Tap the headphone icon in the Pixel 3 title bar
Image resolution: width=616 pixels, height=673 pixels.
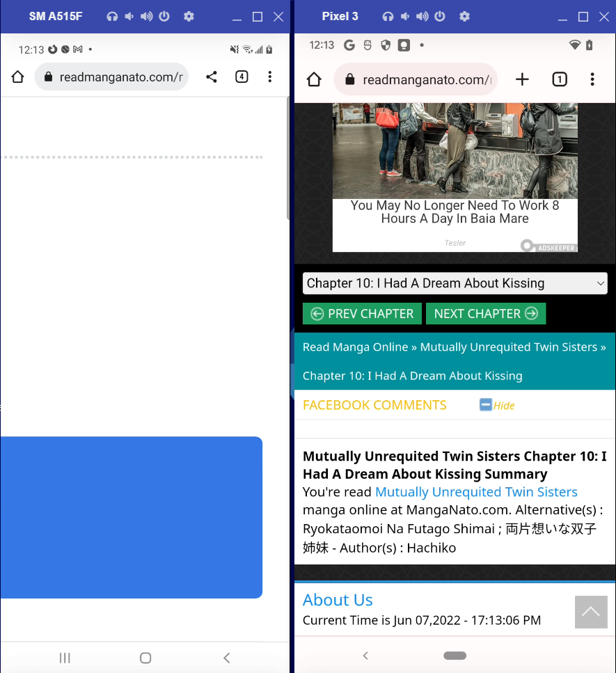(388, 16)
